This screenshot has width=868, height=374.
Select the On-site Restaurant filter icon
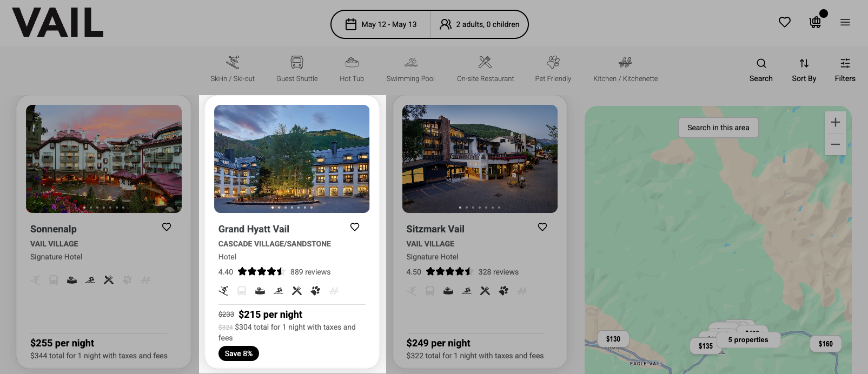tap(485, 62)
